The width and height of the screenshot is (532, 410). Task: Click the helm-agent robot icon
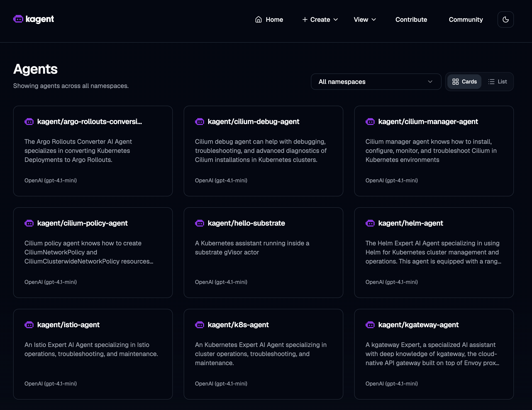[x=370, y=223]
